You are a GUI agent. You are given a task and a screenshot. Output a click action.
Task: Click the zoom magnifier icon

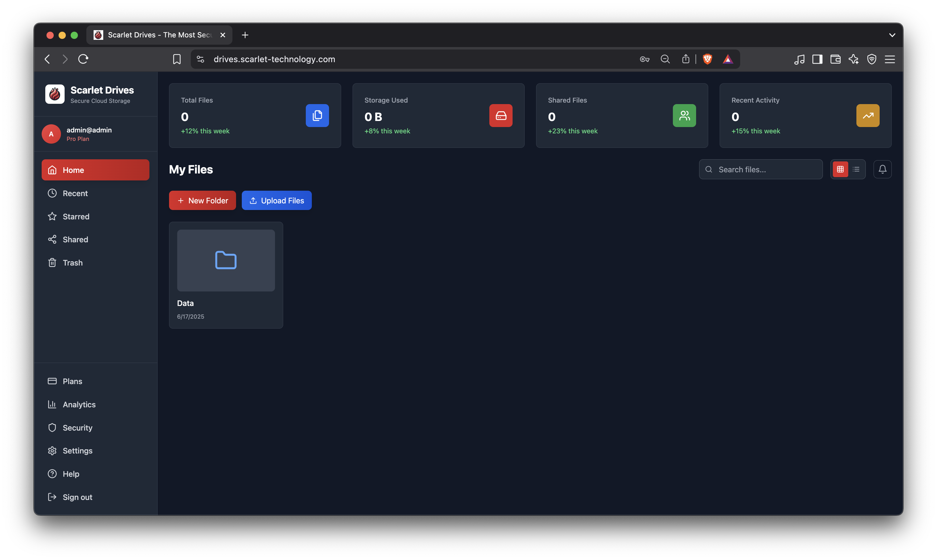pyautogui.click(x=665, y=59)
